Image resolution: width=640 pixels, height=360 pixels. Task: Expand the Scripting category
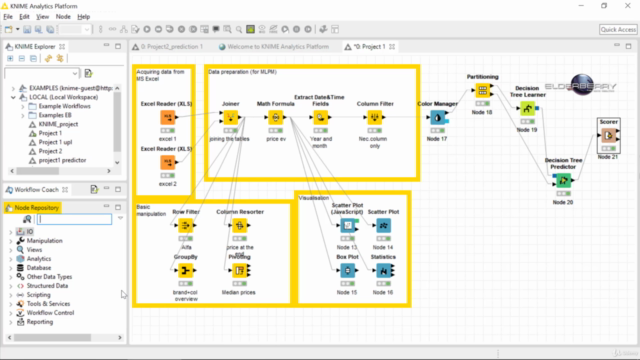pyautogui.click(x=11, y=295)
